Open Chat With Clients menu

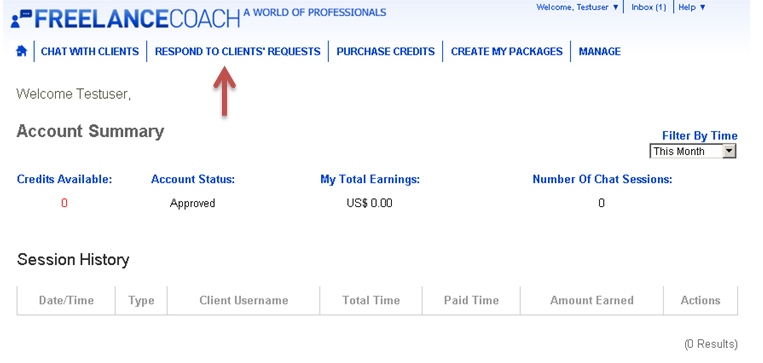pos(90,52)
